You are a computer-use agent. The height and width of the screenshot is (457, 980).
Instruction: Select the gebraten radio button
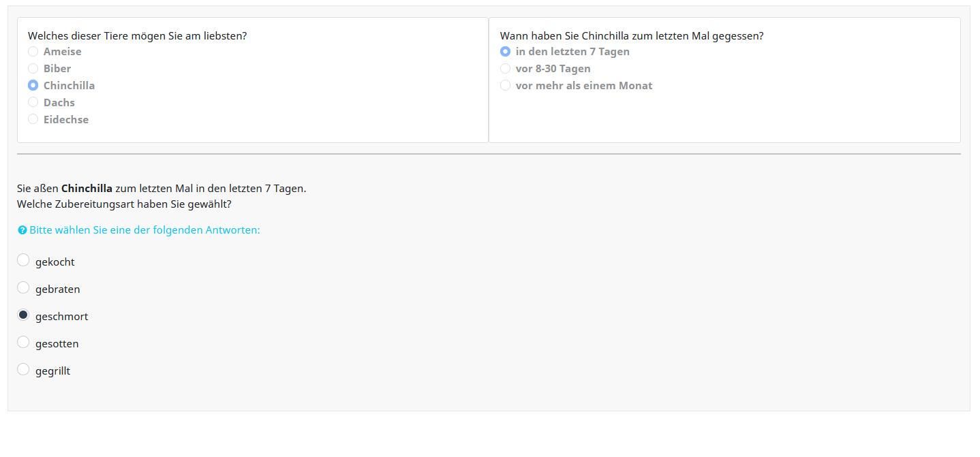click(23, 287)
